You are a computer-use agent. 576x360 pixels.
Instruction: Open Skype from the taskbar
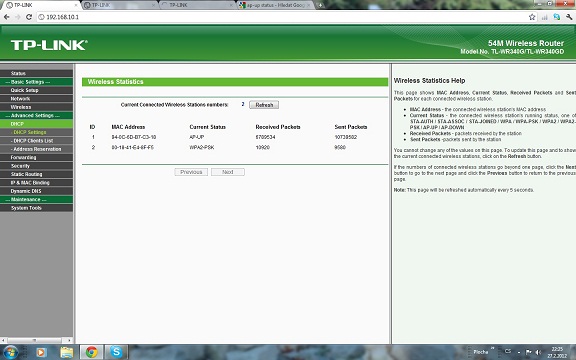point(116,352)
